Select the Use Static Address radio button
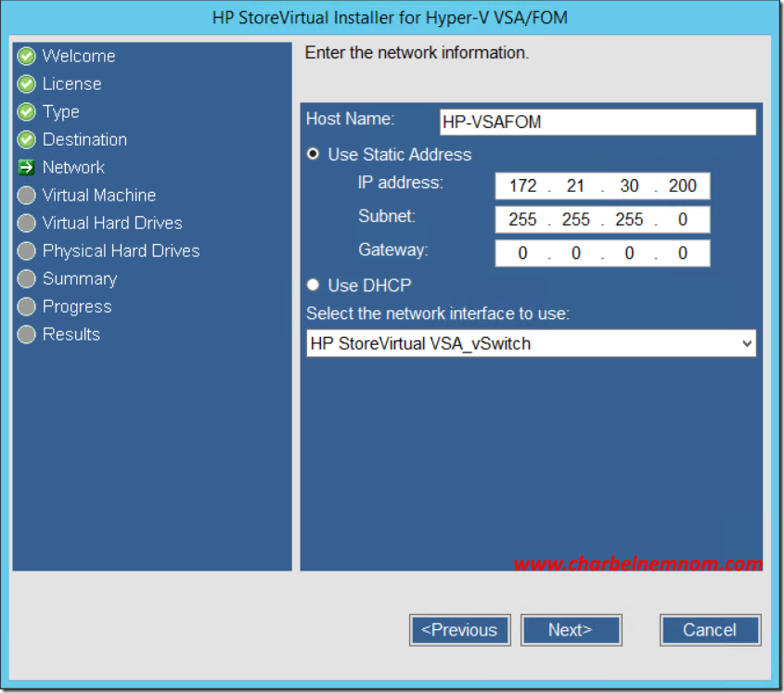This screenshot has height=693, width=784. [x=313, y=153]
